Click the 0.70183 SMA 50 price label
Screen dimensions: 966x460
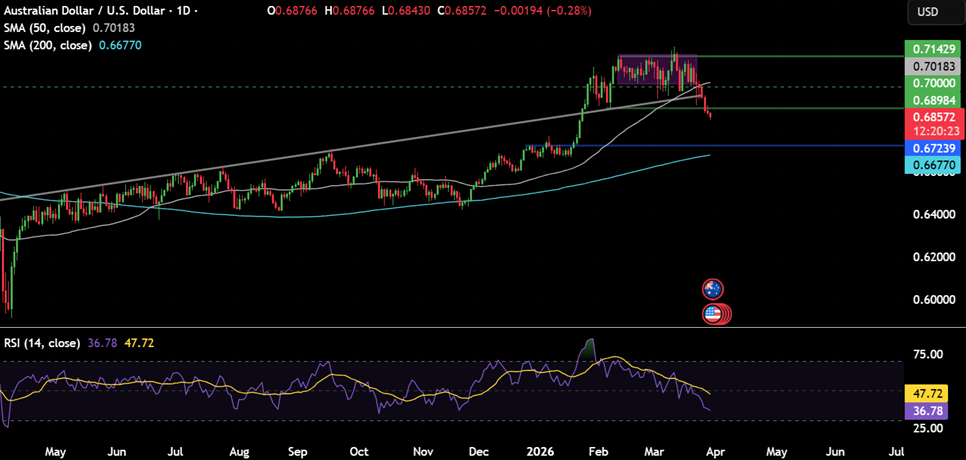coord(932,66)
